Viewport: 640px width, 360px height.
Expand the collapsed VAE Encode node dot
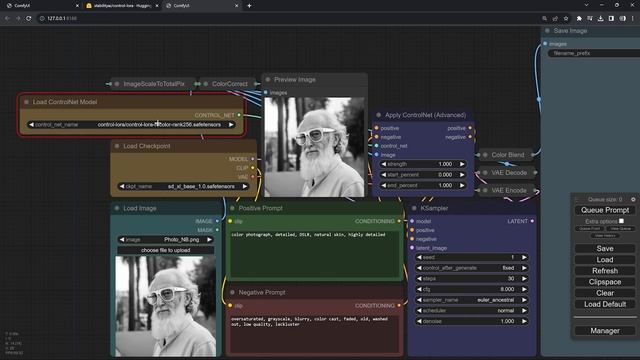tap(485, 190)
